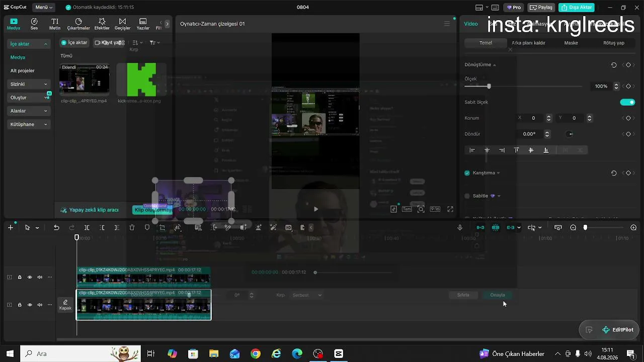Click Onayla to confirm the crop

coord(498,295)
